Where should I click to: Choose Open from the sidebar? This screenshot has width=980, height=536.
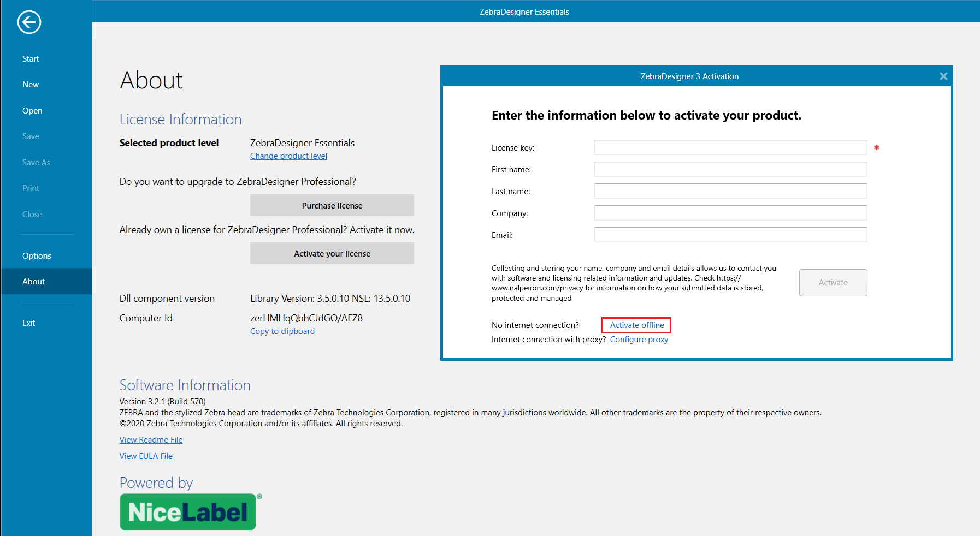(x=32, y=111)
